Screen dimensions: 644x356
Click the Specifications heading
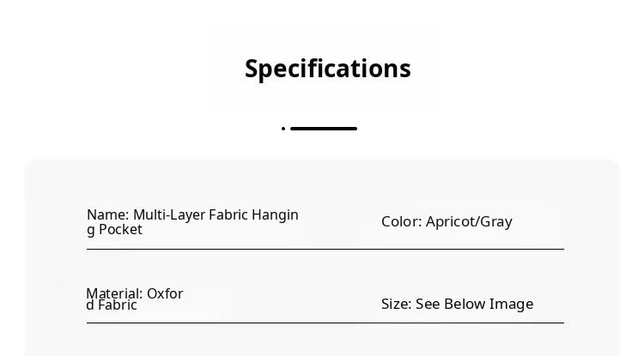(327, 69)
